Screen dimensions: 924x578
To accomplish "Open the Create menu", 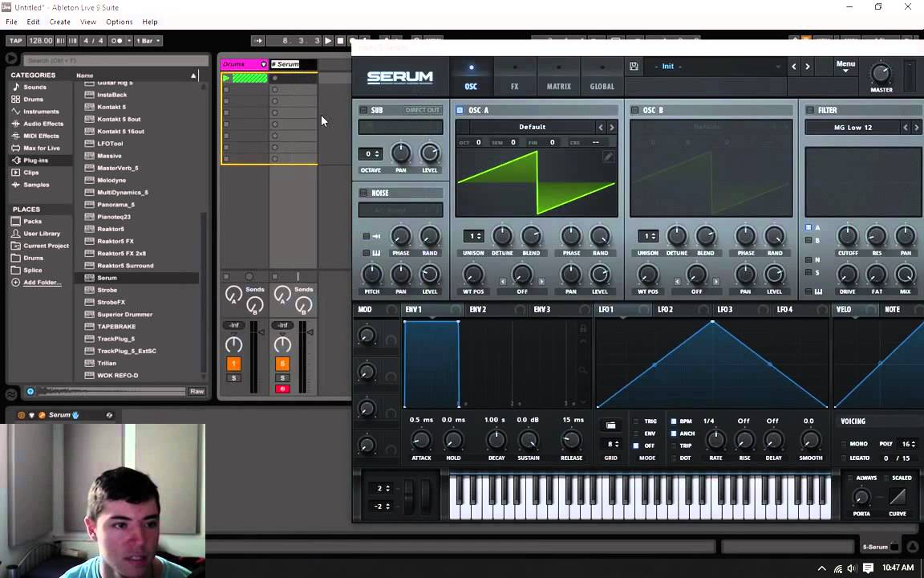I will (x=59, y=22).
